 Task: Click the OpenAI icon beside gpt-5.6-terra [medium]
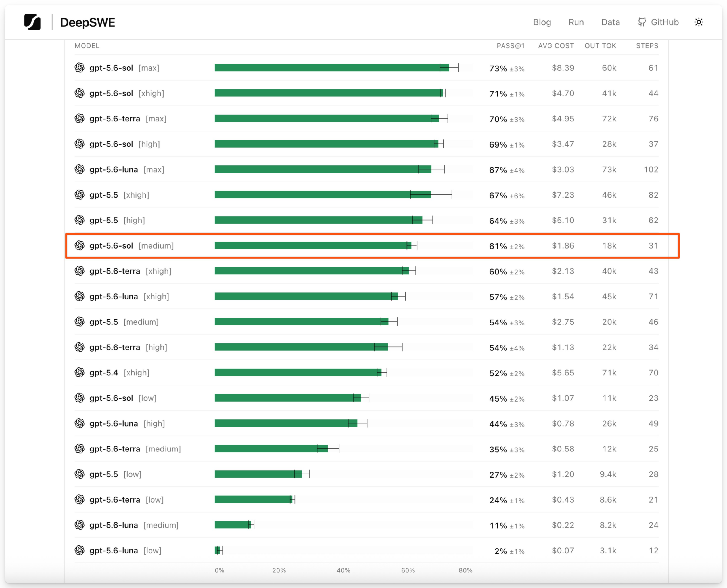coord(80,449)
